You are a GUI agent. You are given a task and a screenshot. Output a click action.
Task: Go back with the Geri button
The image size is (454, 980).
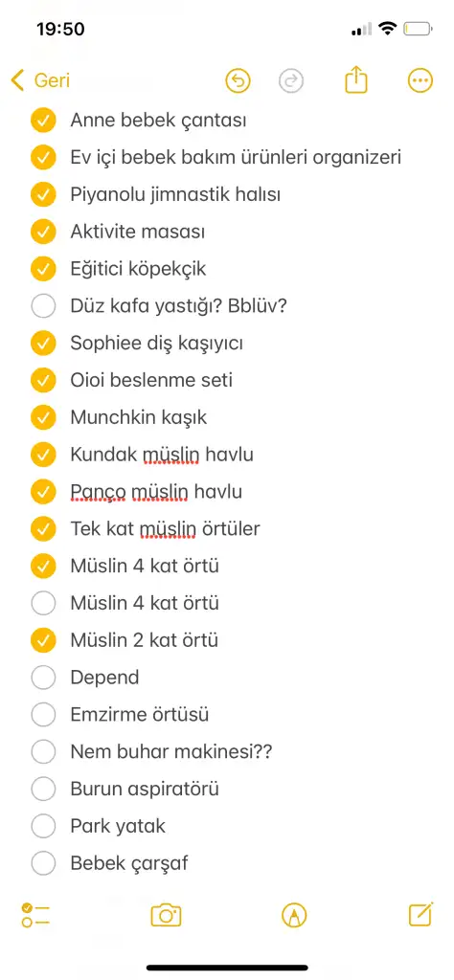click(x=40, y=80)
